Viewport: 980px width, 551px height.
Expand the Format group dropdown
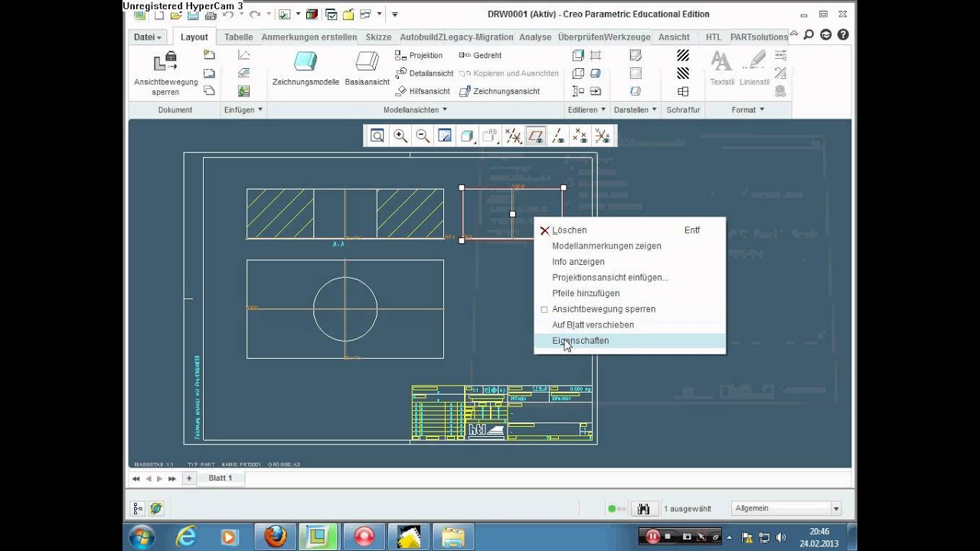(x=748, y=109)
